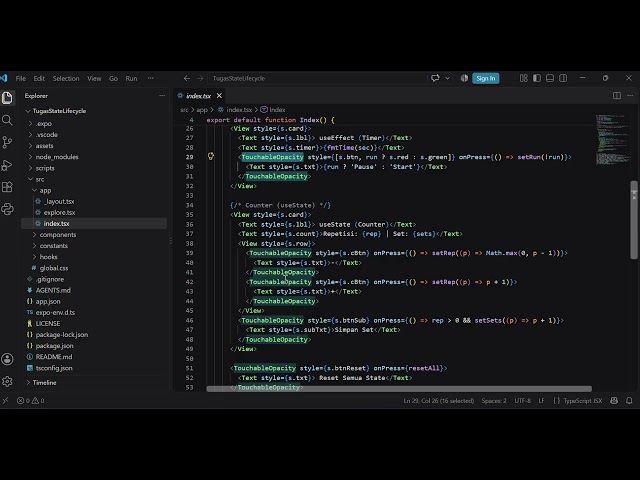
Task: Open the Go menu
Action: pyautogui.click(x=113, y=78)
